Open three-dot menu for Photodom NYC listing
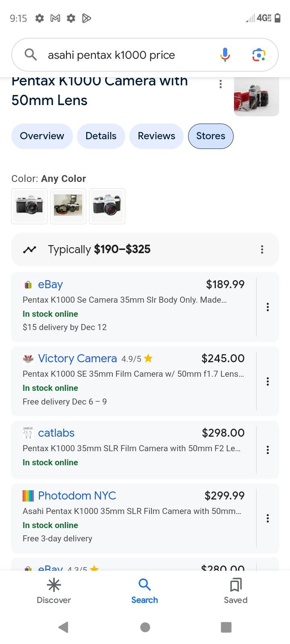This screenshot has width=290, height=644. click(x=267, y=518)
